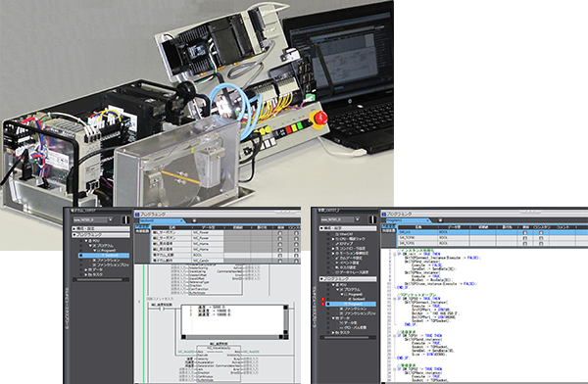Viewport: 588px width, 384px height.
Task: Open データトレース設定 in the configuration tree
Action: (x=351, y=272)
